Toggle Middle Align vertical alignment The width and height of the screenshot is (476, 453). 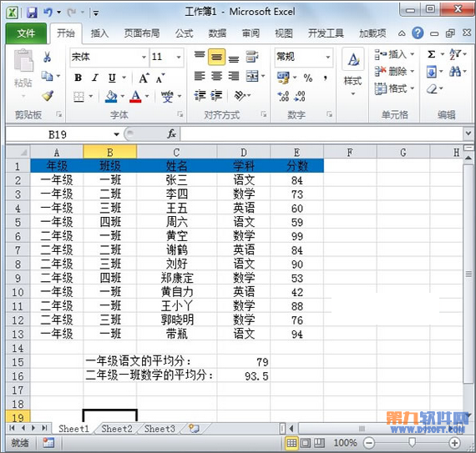tap(216, 57)
